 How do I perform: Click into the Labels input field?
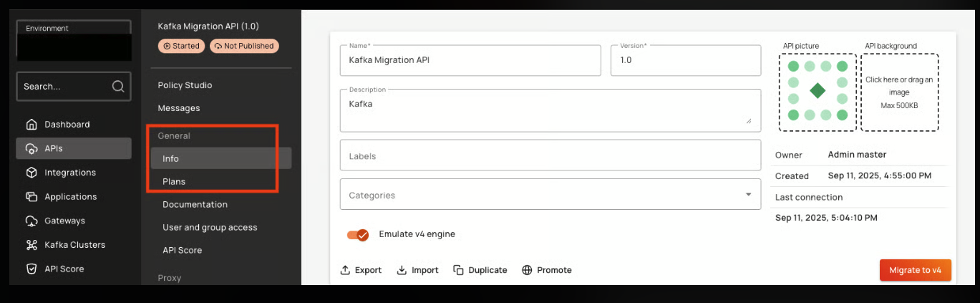549,155
